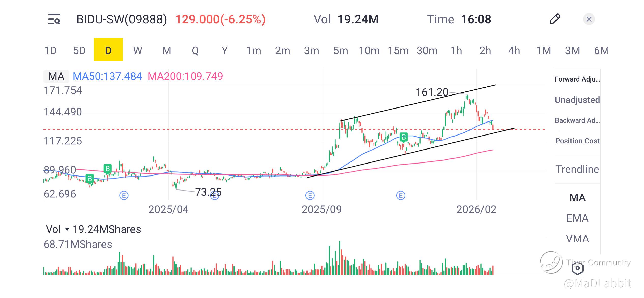
Task: Click the Trendline button
Action: point(577,169)
